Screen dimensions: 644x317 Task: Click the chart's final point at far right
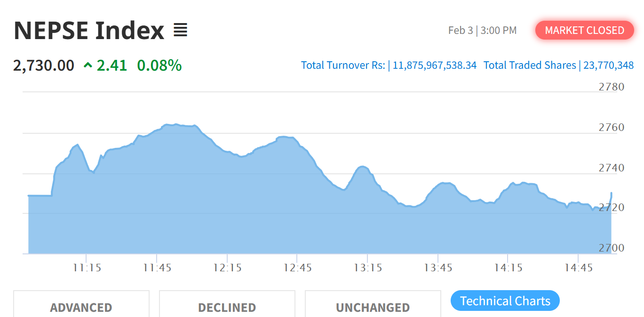(x=611, y=193)
